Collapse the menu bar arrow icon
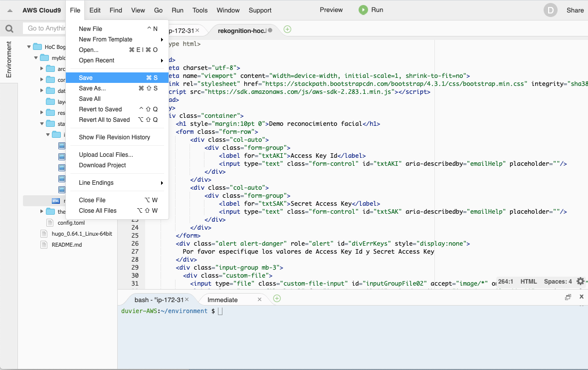The image size is (588, 370). [10, 11]
